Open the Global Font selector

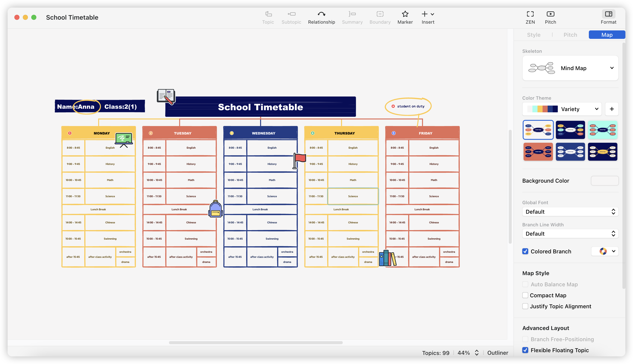pos(570,212)
